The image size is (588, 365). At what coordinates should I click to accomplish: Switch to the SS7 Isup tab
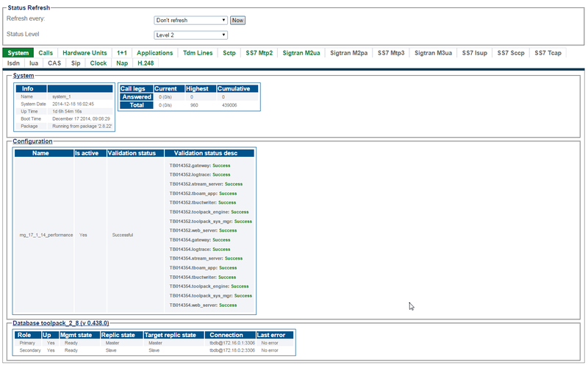(x=474, y=53)
